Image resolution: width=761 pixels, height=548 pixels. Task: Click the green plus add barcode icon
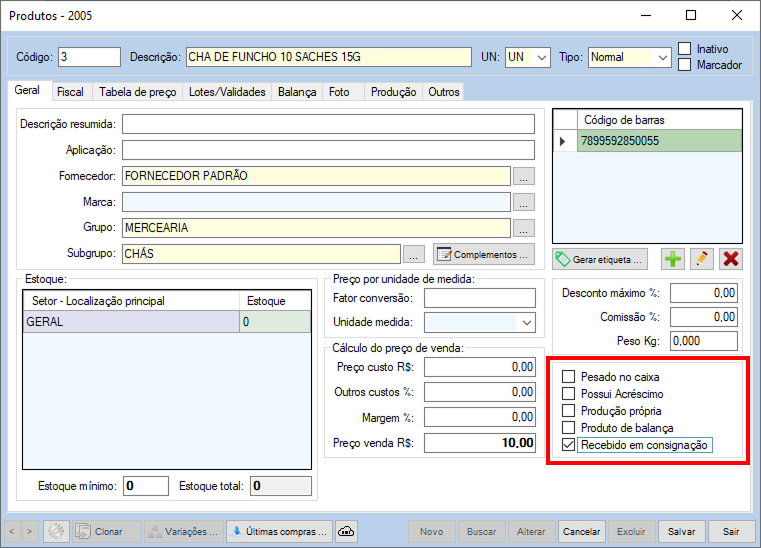(x=673, y=259)
